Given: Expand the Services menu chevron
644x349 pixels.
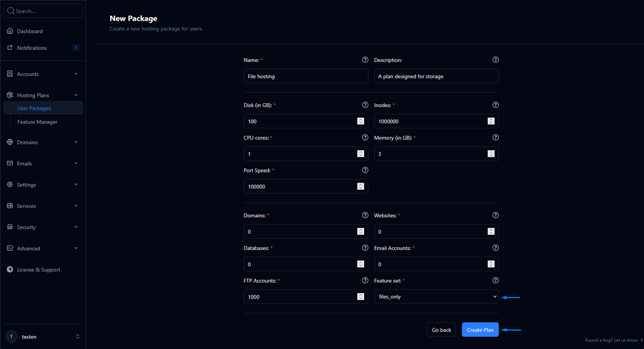Looking at the screenshot, I should pos(76,206).
